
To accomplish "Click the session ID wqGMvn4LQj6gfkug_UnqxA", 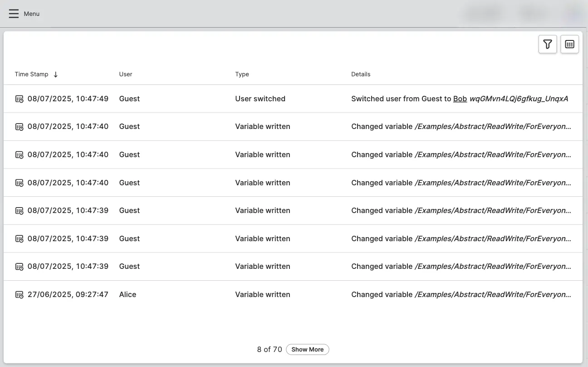I will pyautogui.click(x=519, y=99).
